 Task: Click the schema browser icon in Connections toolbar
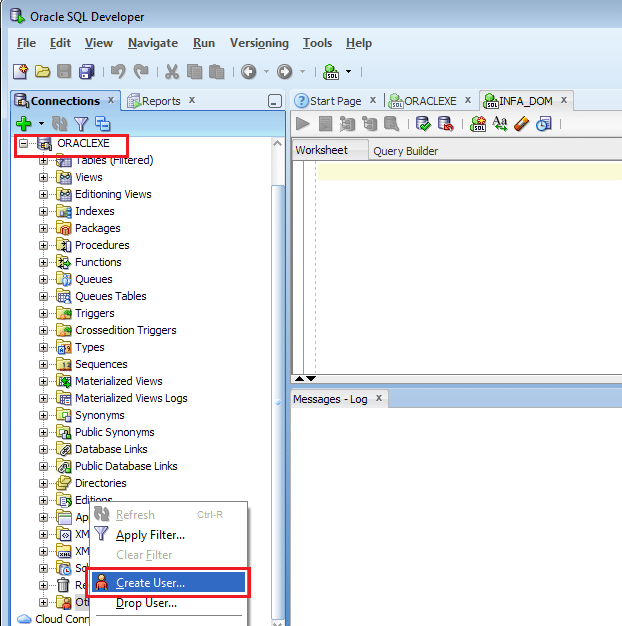point(103,124)
